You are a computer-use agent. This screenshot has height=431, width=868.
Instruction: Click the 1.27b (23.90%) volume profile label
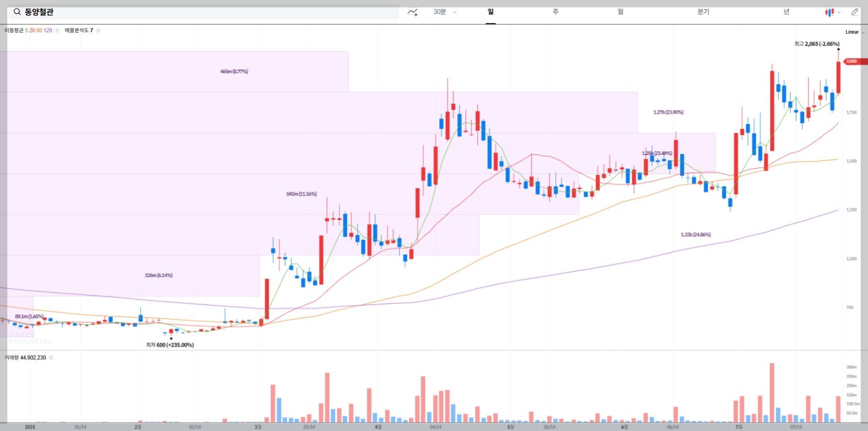point(668,112)
